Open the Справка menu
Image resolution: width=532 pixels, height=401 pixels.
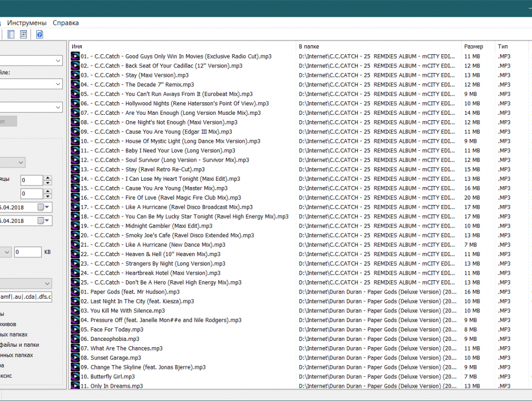click(x=66, y=23)
